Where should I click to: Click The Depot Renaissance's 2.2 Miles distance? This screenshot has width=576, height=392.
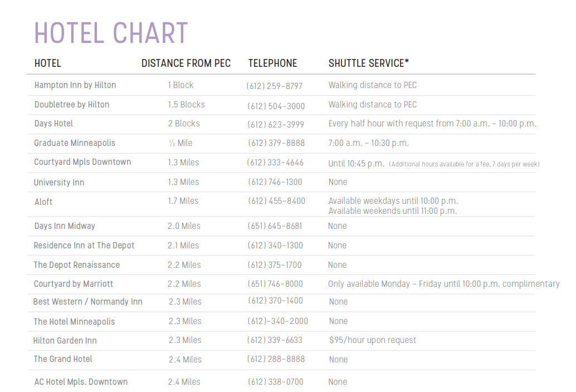click(184, 265)
